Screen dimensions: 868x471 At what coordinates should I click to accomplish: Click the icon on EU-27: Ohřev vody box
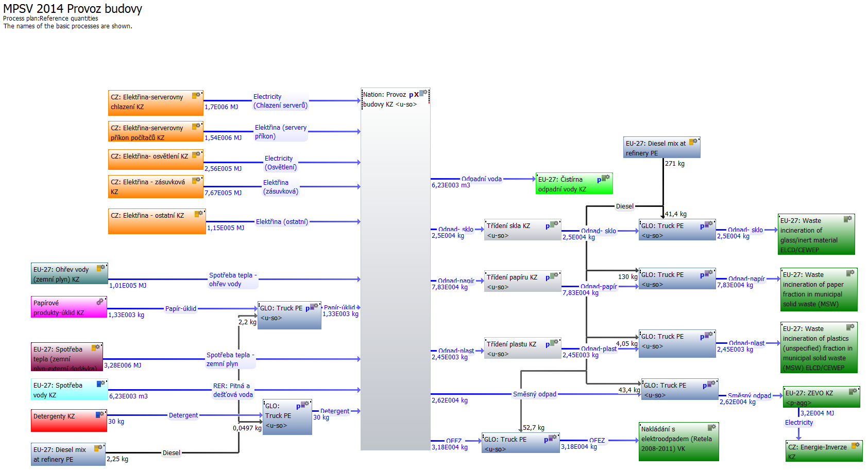coord(101,268)
